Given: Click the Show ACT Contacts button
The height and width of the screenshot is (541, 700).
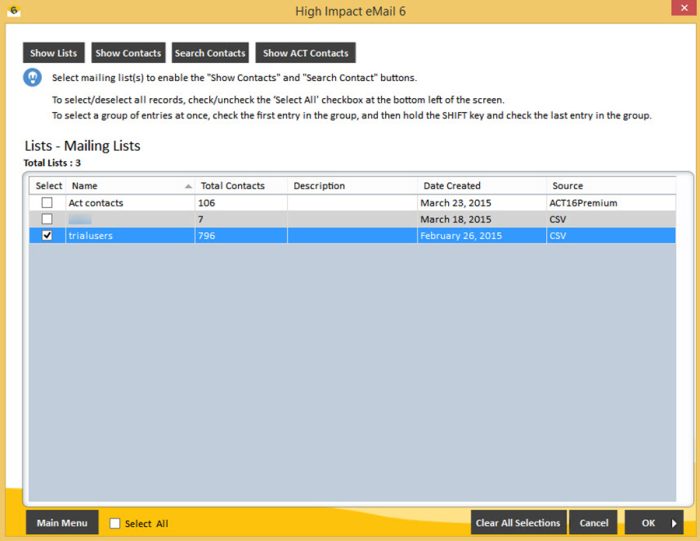Looking at the screenshot, I should tap(305, 53).
